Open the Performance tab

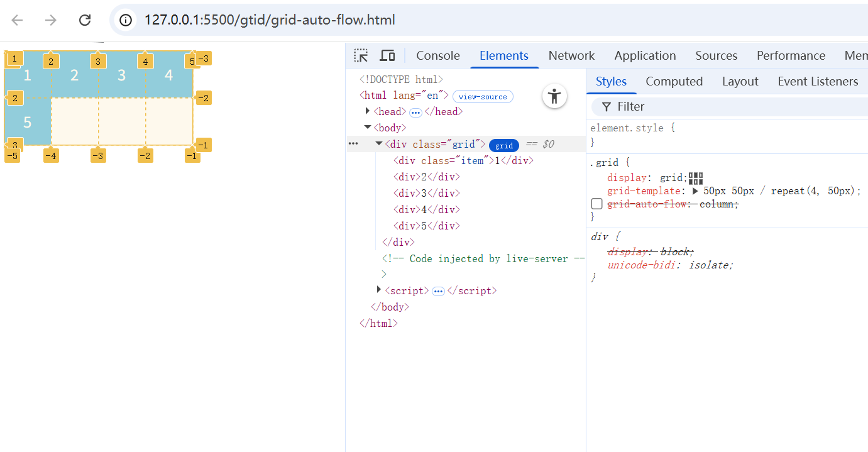pos(791,55)
